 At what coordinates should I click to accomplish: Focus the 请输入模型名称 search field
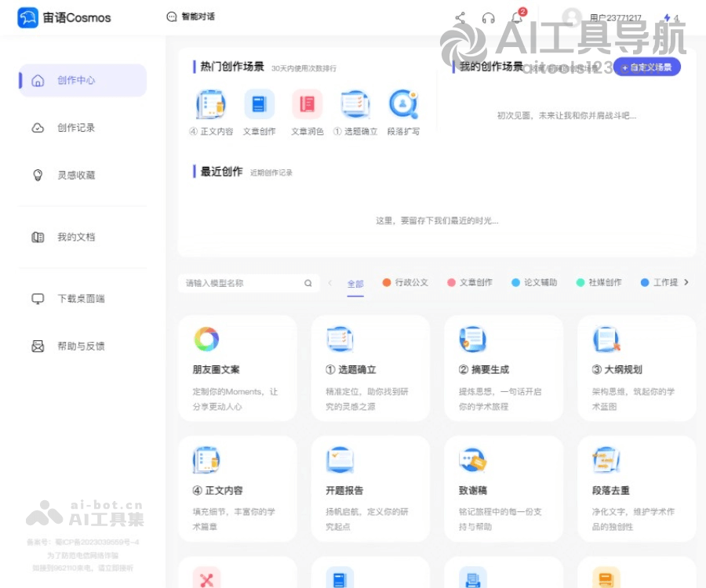pyautogui.click(x=249, y=283)
